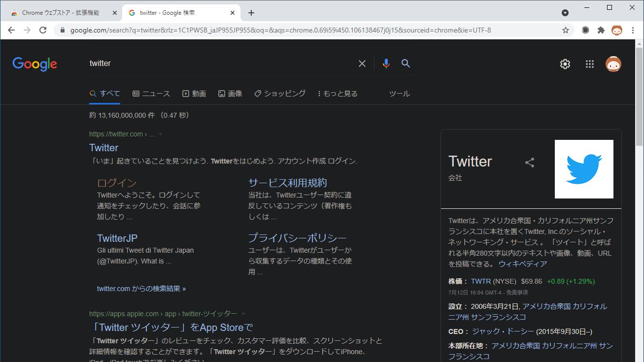Clear the search box text
Viewport: 644px width, 362px height.
[x=362, y=64]
